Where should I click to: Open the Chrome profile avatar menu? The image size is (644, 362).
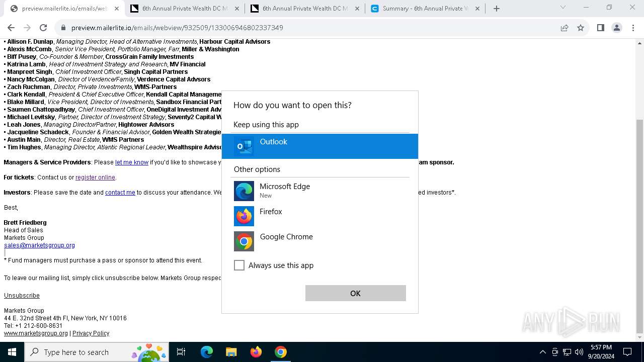616,28
